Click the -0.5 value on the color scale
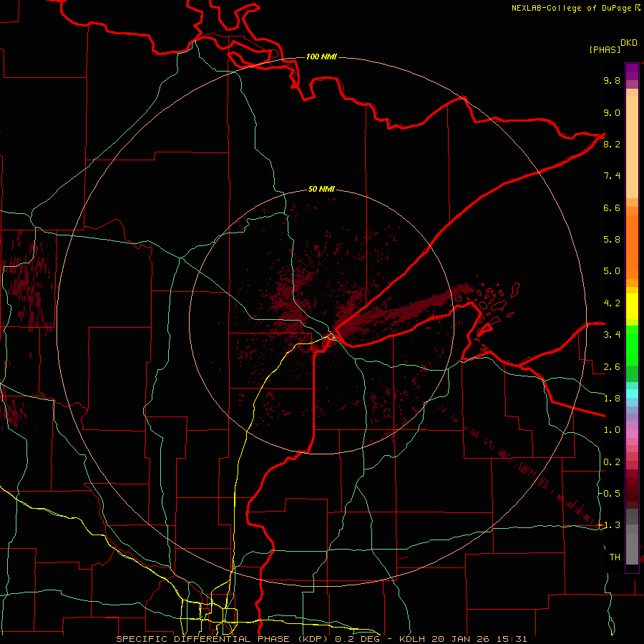This screenshot has height=644, width=644. pyautogui.click(x=610, y=493)
